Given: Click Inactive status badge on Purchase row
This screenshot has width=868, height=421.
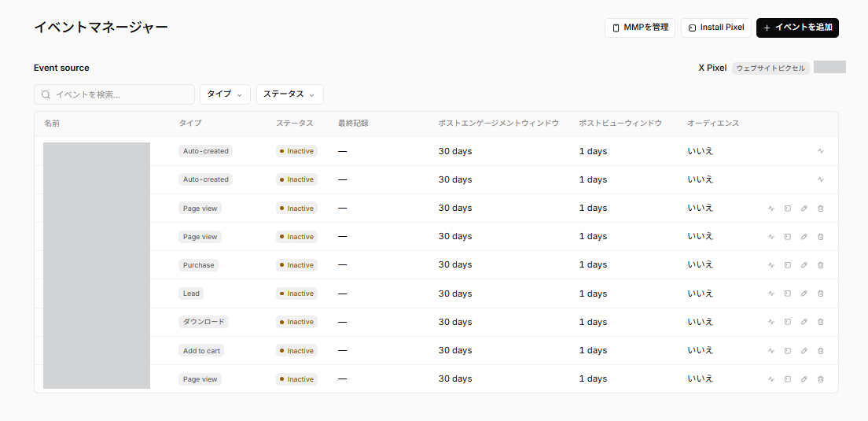Looking at the screenshot, I should point(296,265).
